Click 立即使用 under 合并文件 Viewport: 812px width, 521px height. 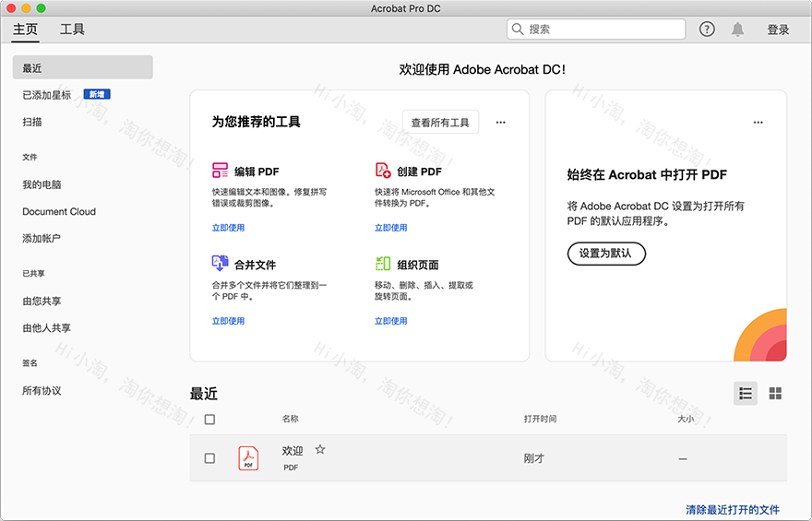(229, 321)
